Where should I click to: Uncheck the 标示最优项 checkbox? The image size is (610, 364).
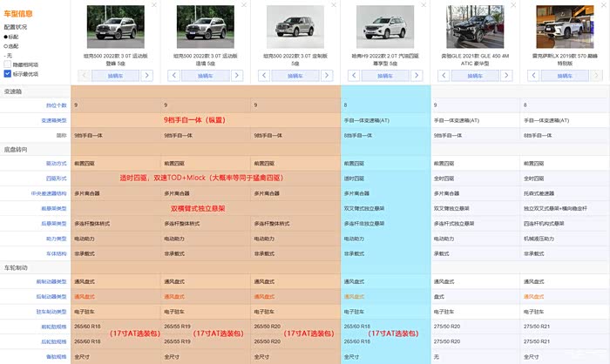click(x=7, y=73)
